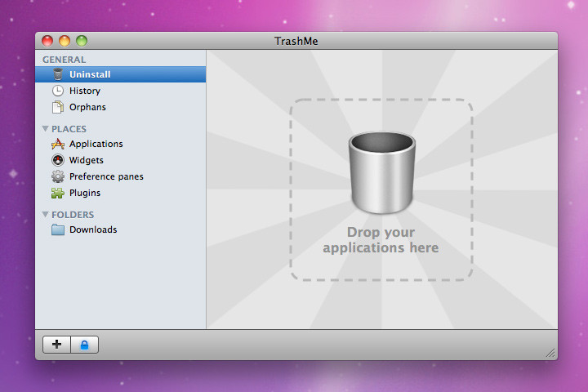Click the Applications sidebar icon

click(x=58, y=144)
